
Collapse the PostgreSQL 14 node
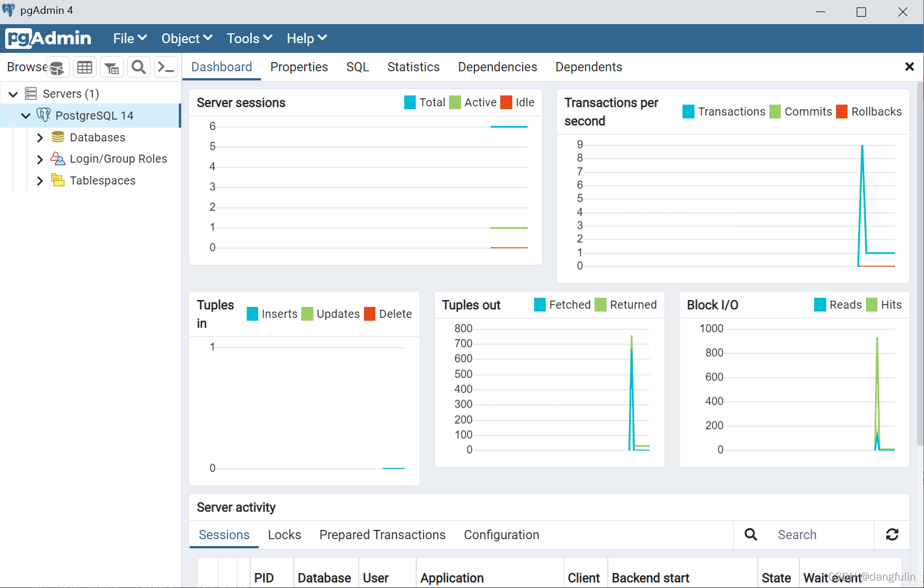click(x=26, y=116)
